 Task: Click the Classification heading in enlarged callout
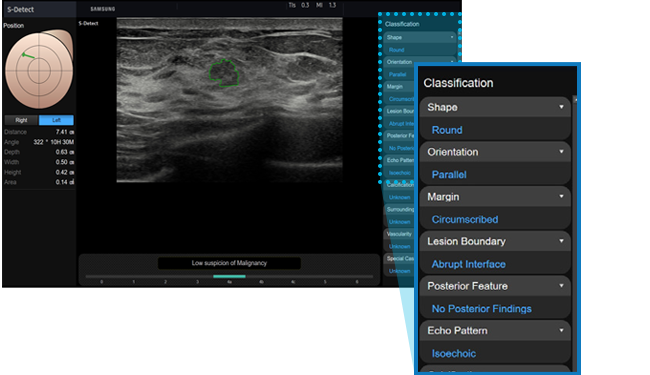click(458, 83)
